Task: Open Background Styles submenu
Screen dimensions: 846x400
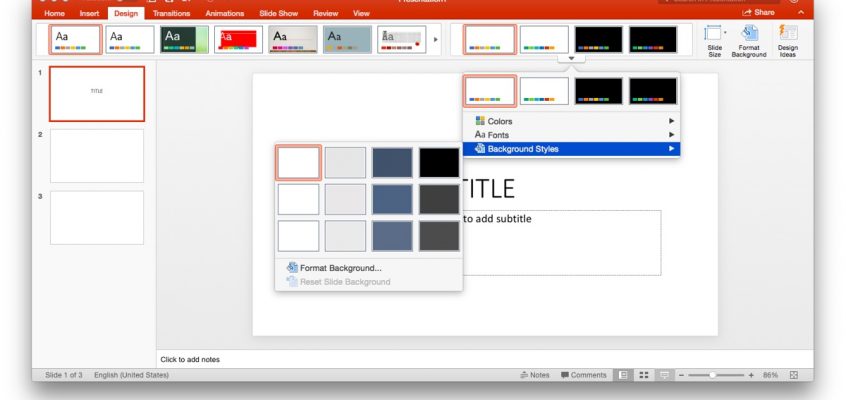Action: point(571,149)
